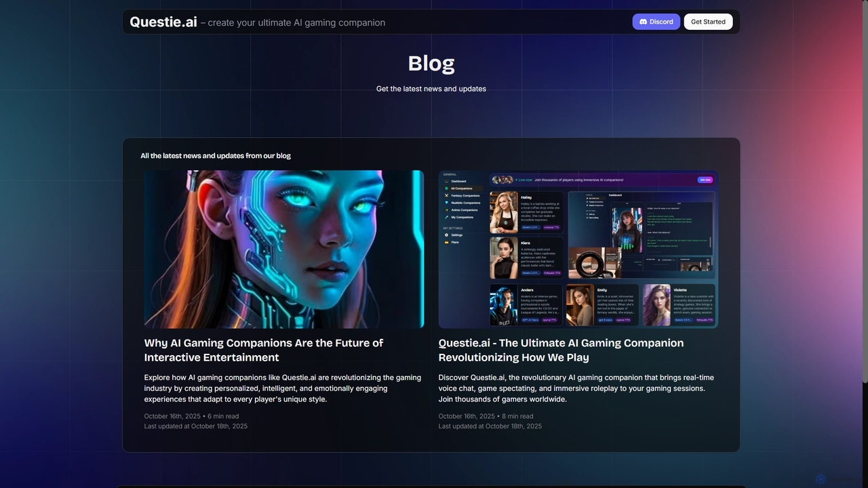Click the description starting 'Explore how AI gaming companions'
Image resolution: width=868 pixels, height=488 pixels.
point(283,388)
